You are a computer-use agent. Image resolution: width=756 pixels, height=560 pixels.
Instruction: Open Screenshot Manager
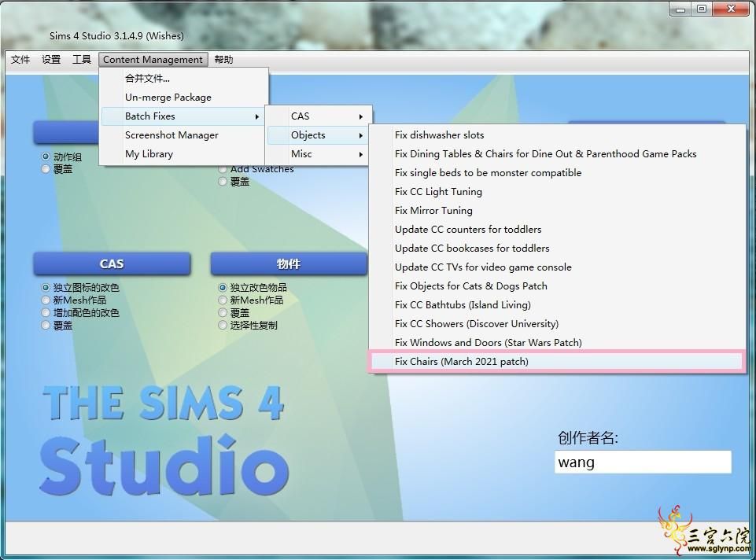coord(183,135)
